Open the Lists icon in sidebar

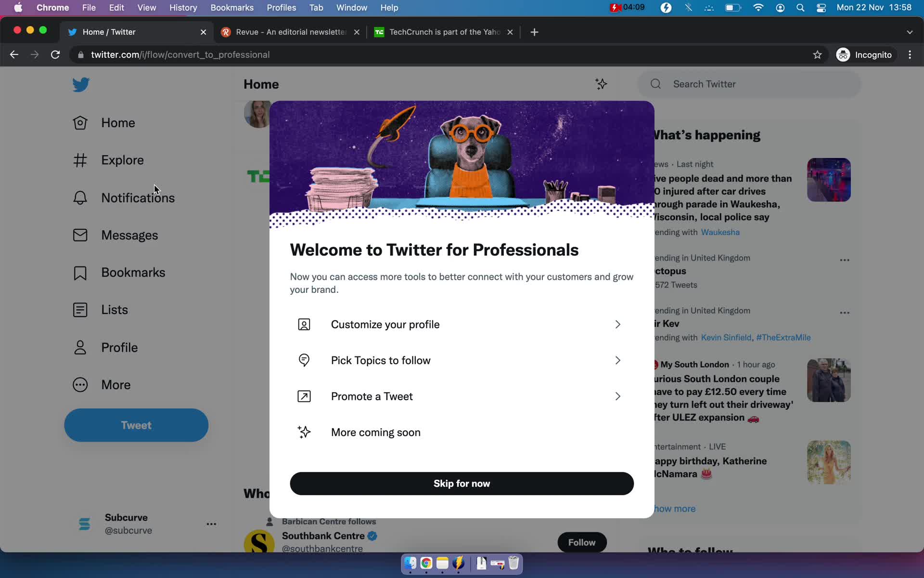80,309
